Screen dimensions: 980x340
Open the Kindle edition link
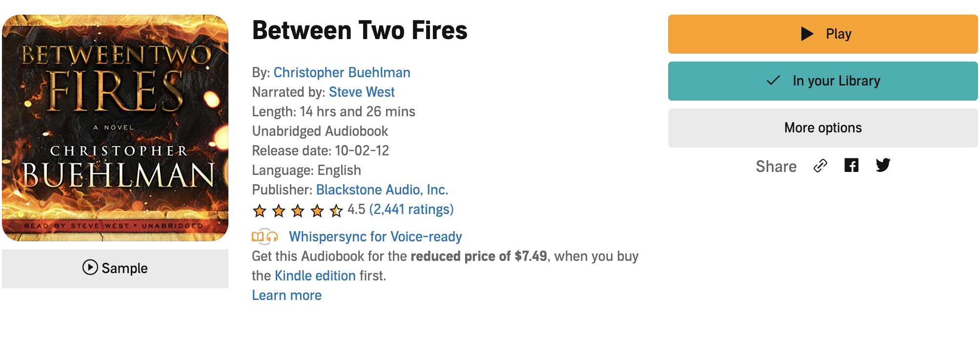click(x=315, y=276)
